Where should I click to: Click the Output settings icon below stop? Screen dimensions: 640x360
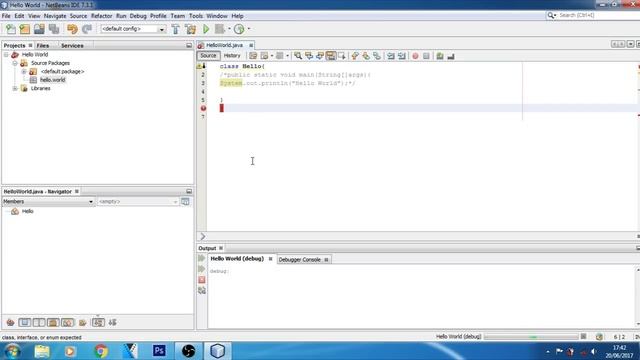[202, 290]
